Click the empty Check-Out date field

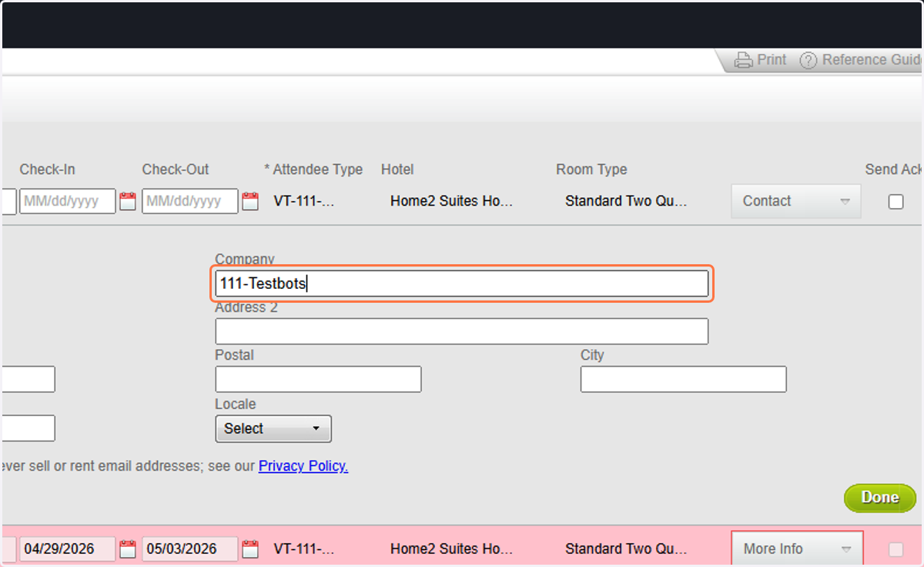click(x=190, y=202)
